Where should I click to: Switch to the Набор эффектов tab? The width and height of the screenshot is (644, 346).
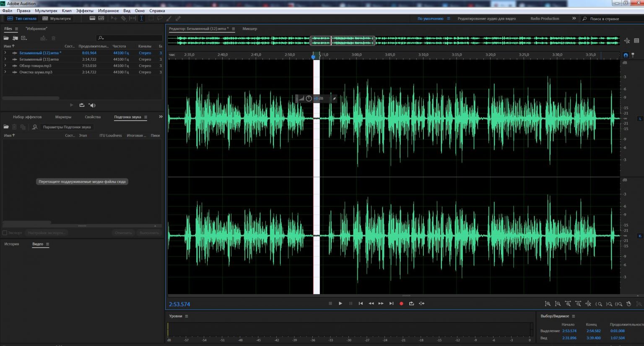[27, 117]
